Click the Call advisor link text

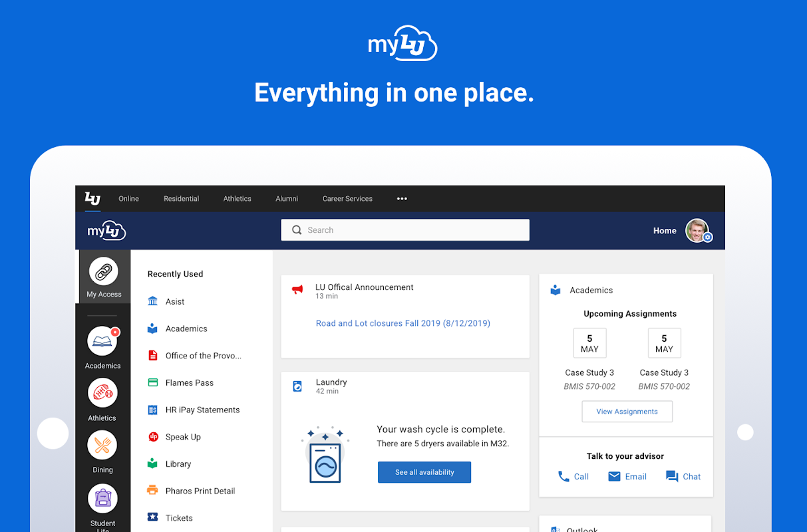pyautogui.click(x=581, y=476)
